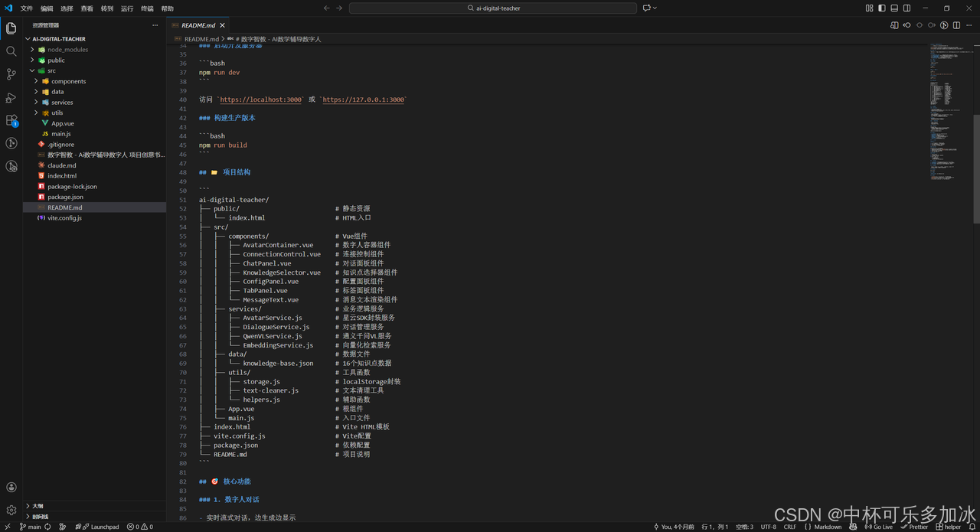Click the Prettier status bar item
The image size is (980, 532).
click(x=914, y=527)
